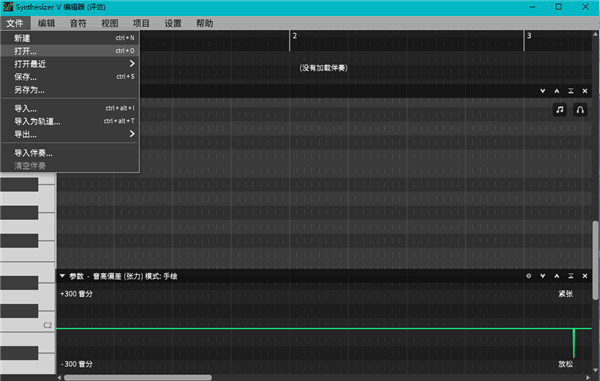Click the +300 音分 label
Image resolution: width=600 pixels, height=381 pixels.
pos(77,294)
